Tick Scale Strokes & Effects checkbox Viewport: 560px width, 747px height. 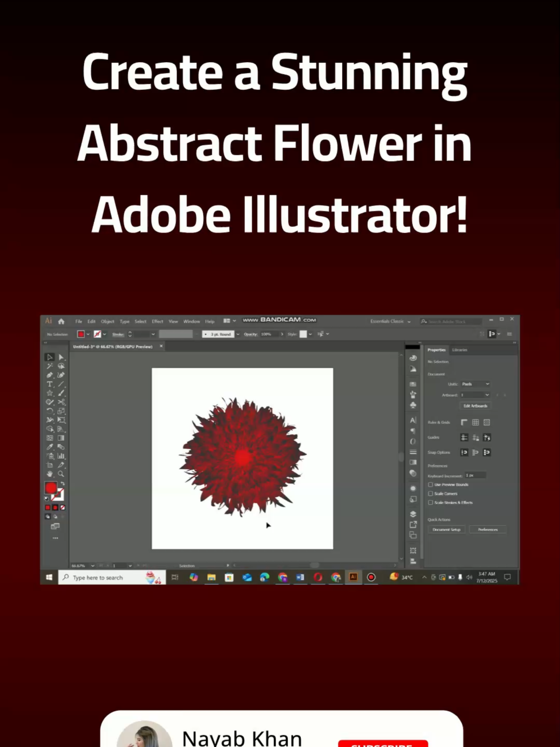430,502
